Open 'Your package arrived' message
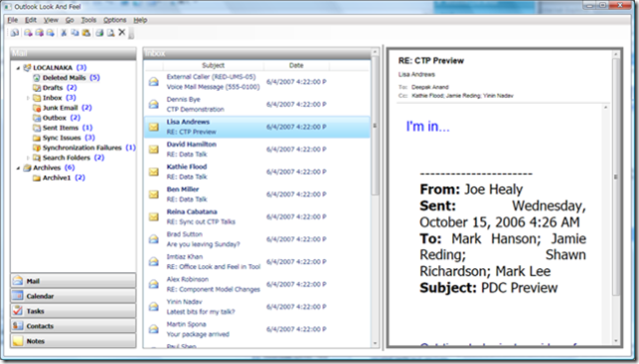Screen dimensions: 639x364 258,329
